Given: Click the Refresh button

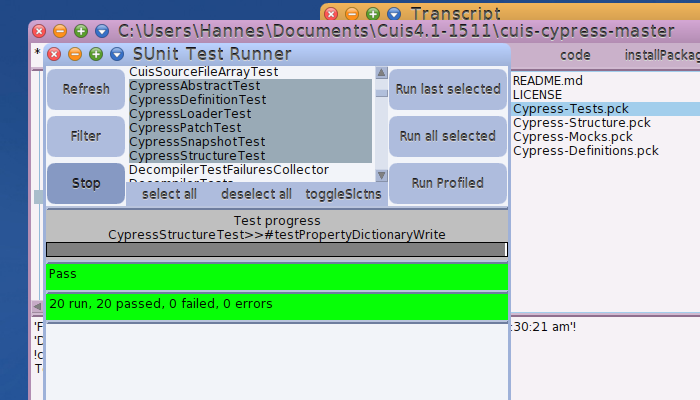Looking at the screenshot, I should point(86,89).
